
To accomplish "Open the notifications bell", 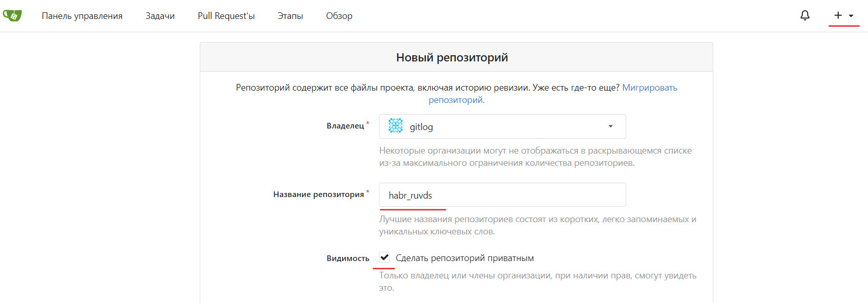I will (805, 15).
